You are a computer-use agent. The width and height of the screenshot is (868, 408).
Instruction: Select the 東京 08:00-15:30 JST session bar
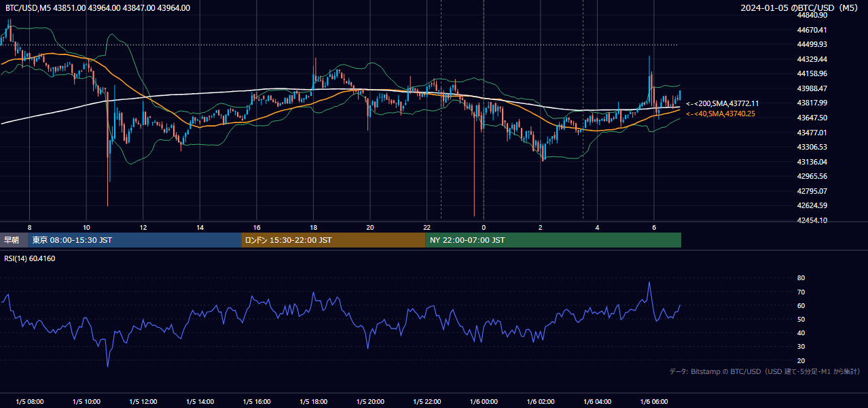pyautogui.click(x=134, y=240)
